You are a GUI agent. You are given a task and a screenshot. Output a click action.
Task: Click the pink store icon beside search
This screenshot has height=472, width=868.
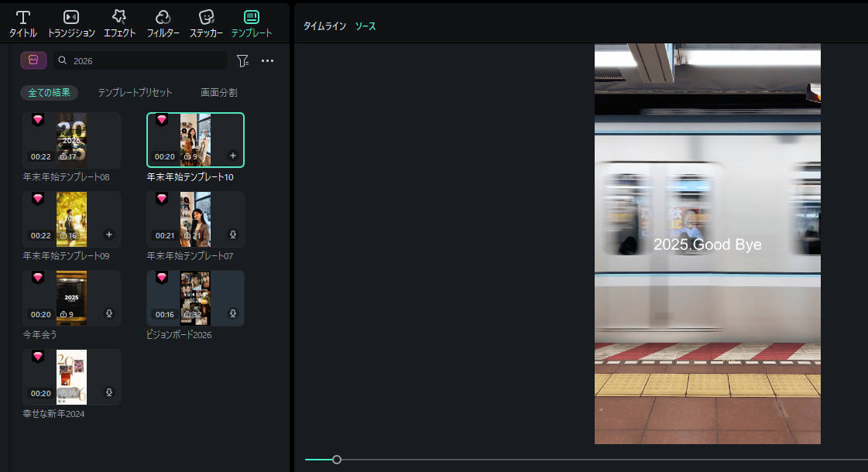coord(33,60)
